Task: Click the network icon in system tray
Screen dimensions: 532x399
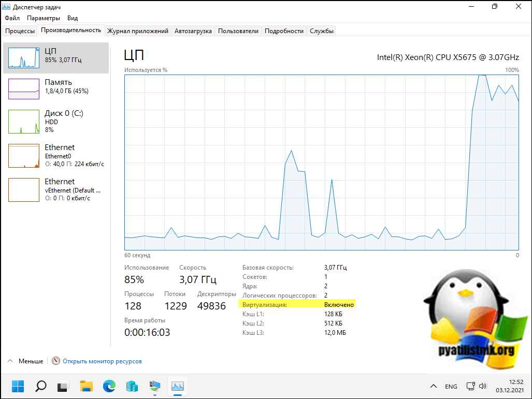Action: coord(470,386)
